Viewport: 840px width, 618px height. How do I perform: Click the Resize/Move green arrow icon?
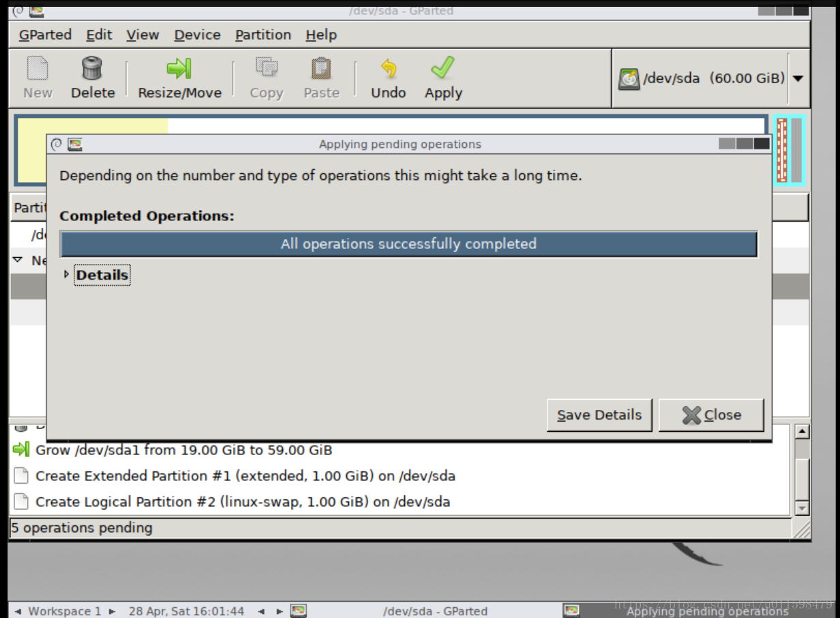179,69
